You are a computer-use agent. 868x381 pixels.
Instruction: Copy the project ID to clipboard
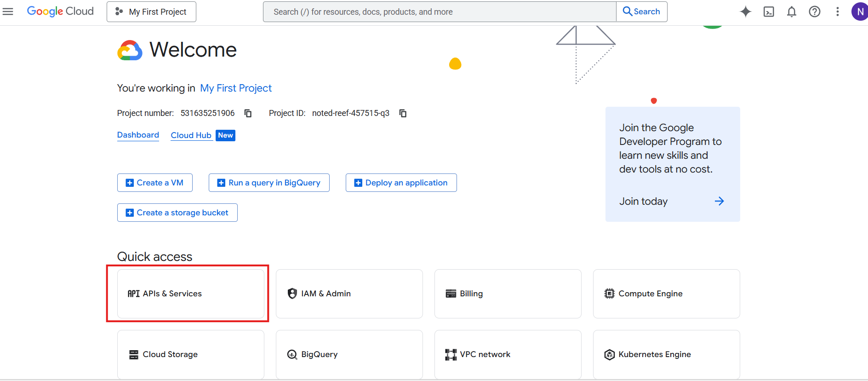point(403,113)
